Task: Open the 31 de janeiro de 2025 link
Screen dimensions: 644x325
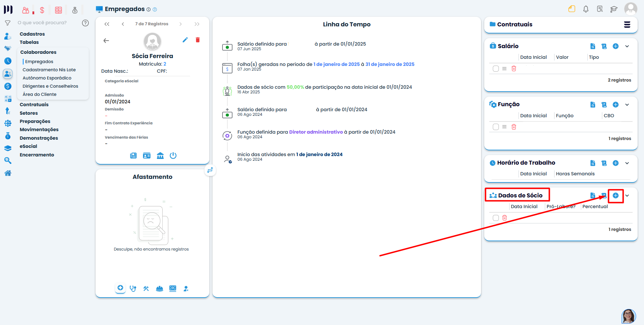Action: [390, 64]
